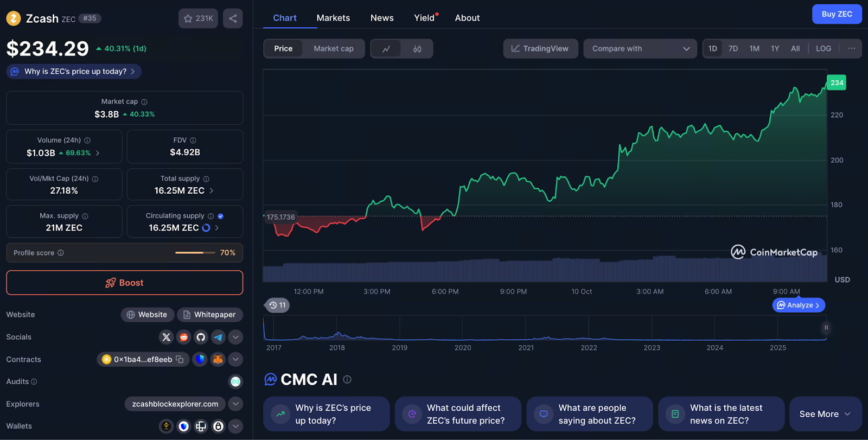
Task: Click the blue shield icon in Contracts row
Action: 200,359
